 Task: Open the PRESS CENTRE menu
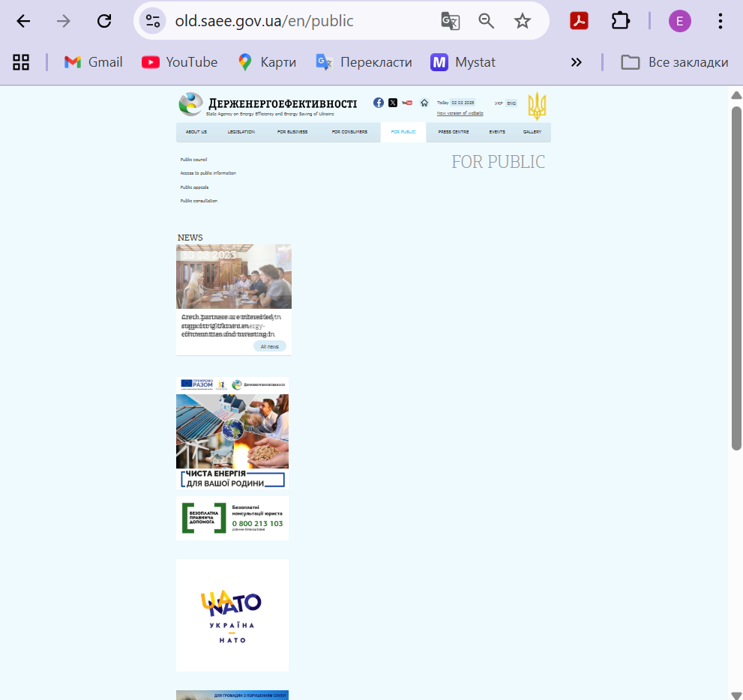click(454, 132)
